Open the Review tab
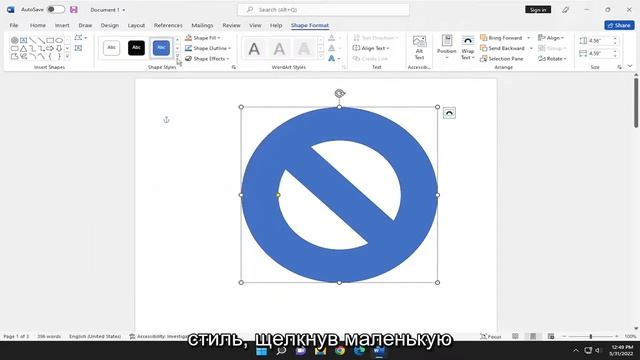 click(x=231, y=25)
